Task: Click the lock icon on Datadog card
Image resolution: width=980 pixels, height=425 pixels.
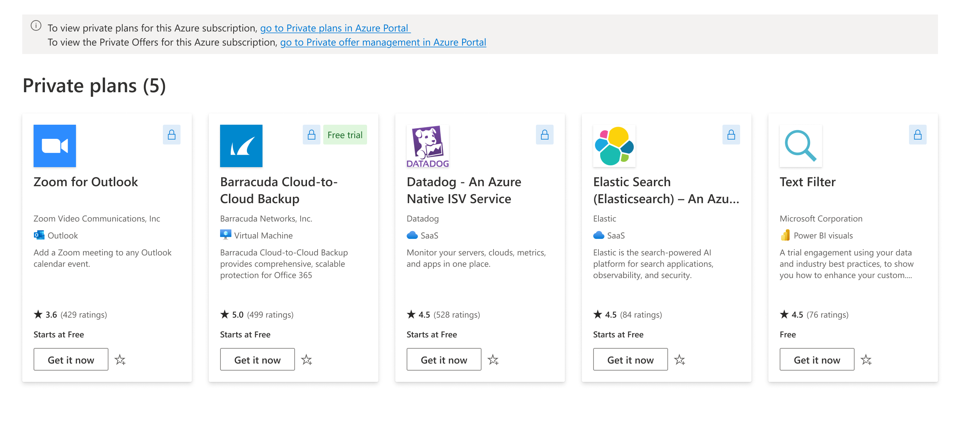Action: (x=544, y=135)
